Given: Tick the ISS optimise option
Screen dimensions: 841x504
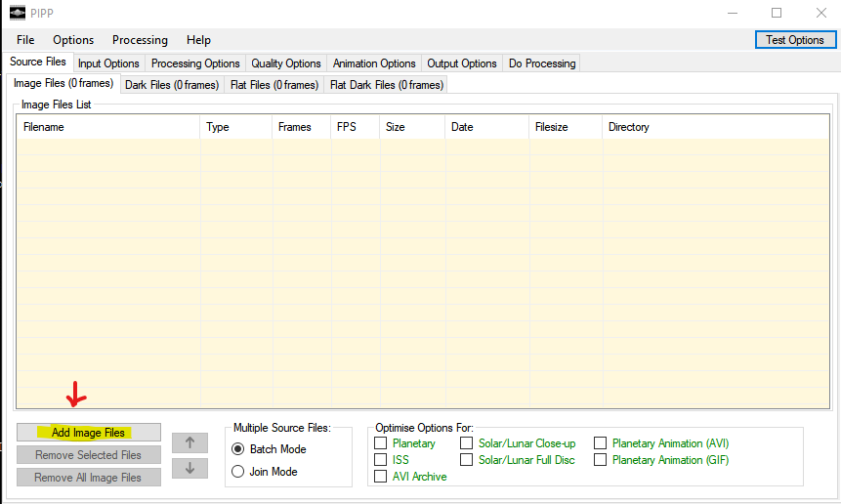Looking at the screenshot, I should (x=381, y=460).
